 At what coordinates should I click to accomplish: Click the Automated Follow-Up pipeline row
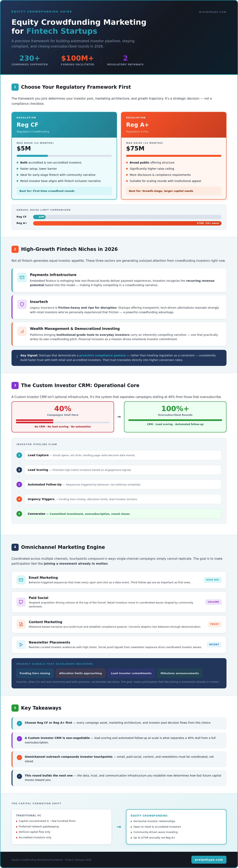click(x=123, y=484)
